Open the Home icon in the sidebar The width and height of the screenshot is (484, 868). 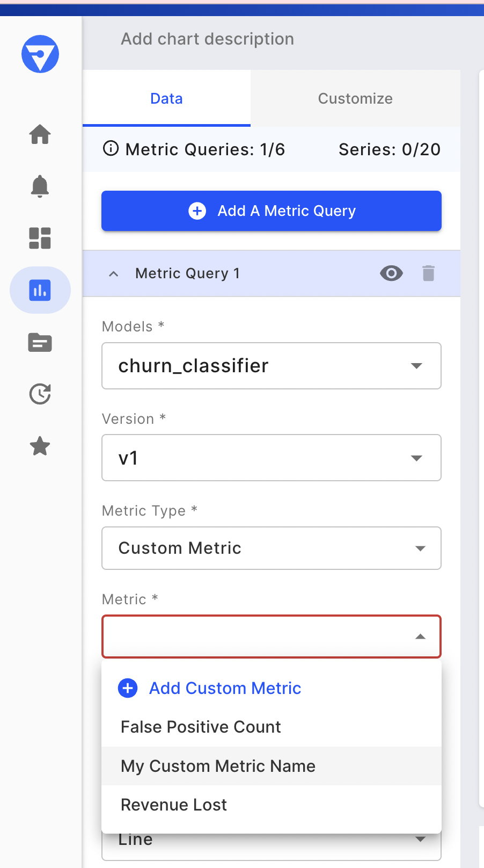pyautogui.click(x=40, y=134)
